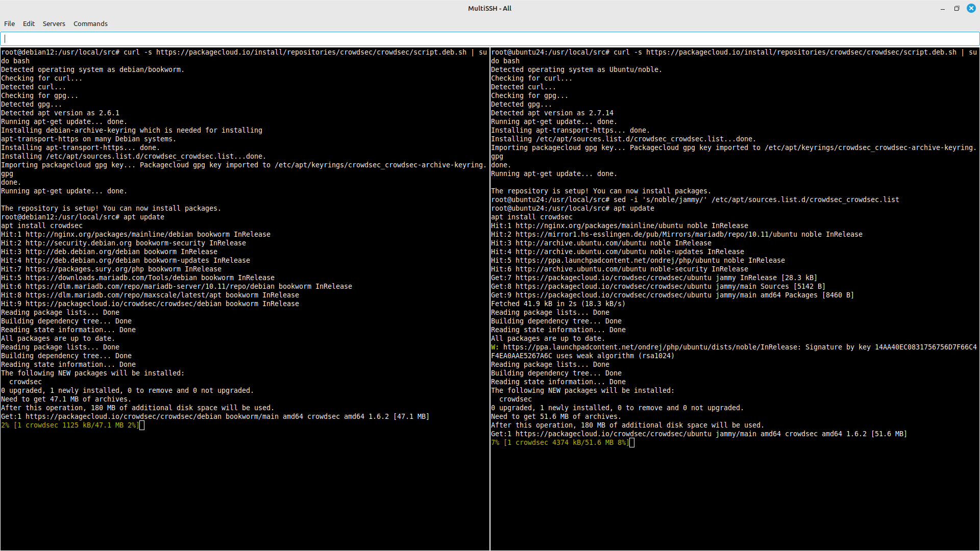
Task: Click 'Need to get 51.6 MB of archives.' line
Action: coord(556,416)
